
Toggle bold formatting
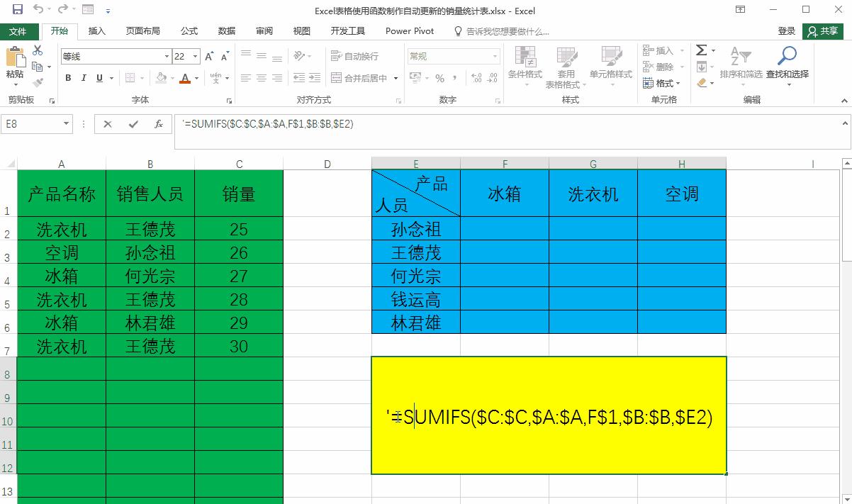(x=68, y=78)
